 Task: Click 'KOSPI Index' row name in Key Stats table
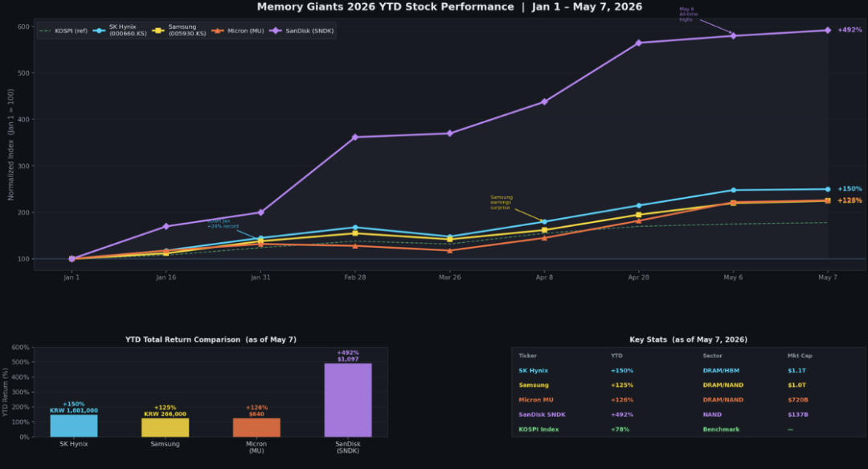538,429
